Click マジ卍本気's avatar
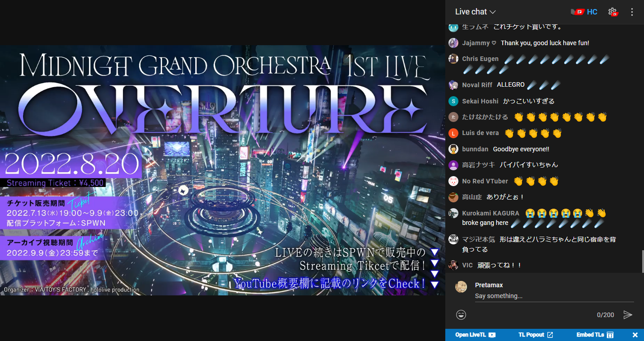Screen dimensions: 644x341 point(453,239)
